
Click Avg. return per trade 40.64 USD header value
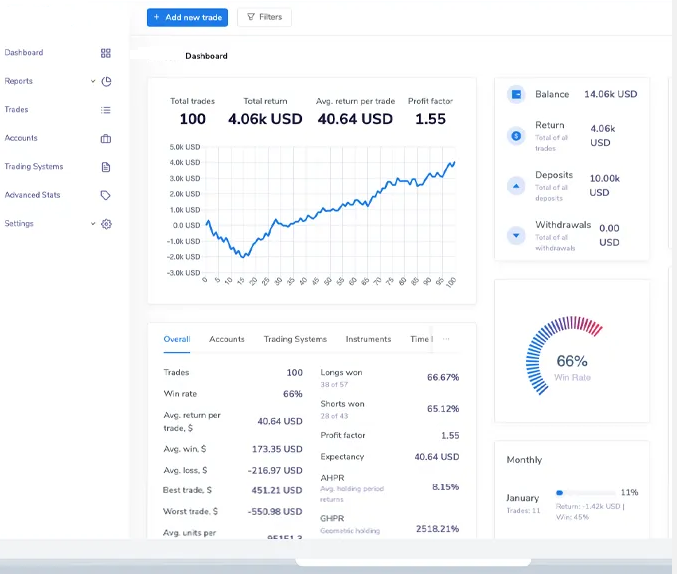[355, 119]
